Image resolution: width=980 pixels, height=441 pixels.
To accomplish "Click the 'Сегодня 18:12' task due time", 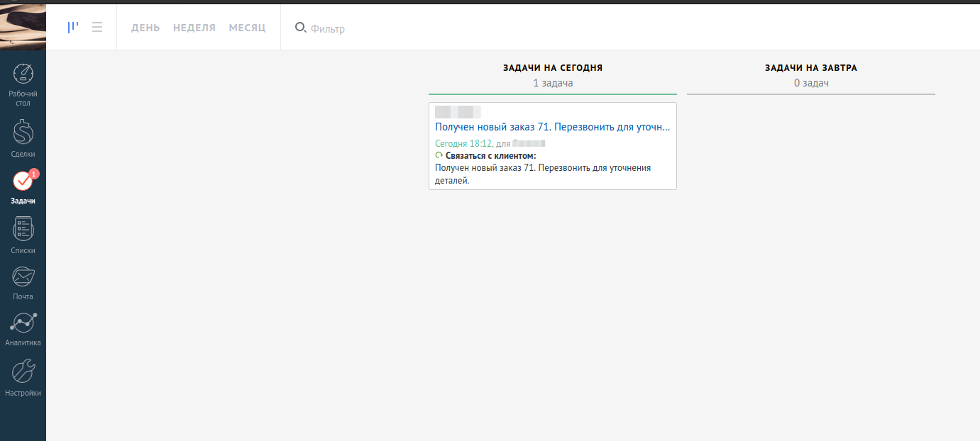I will (463, 143).
